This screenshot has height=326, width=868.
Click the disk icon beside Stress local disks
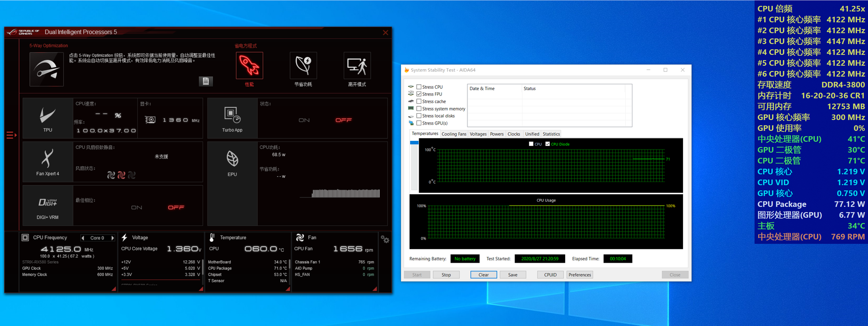coord(411,115)
